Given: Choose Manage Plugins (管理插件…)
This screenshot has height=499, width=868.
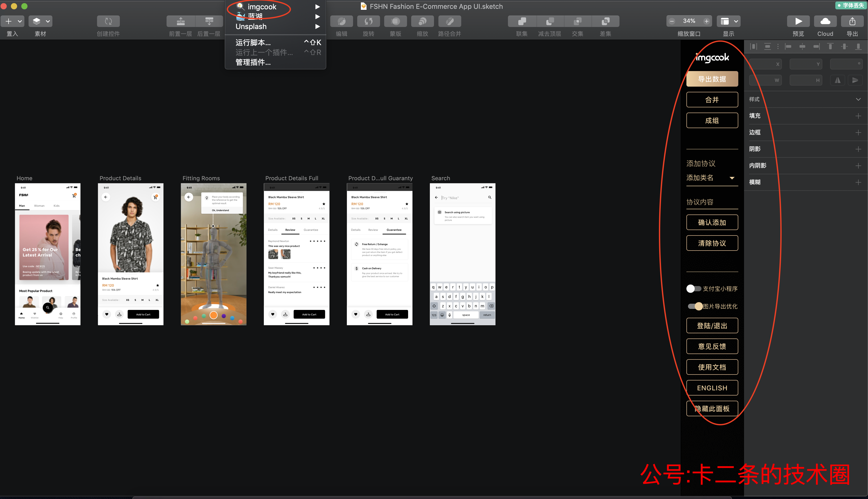Looking at the screenshot, I should 275,62.
